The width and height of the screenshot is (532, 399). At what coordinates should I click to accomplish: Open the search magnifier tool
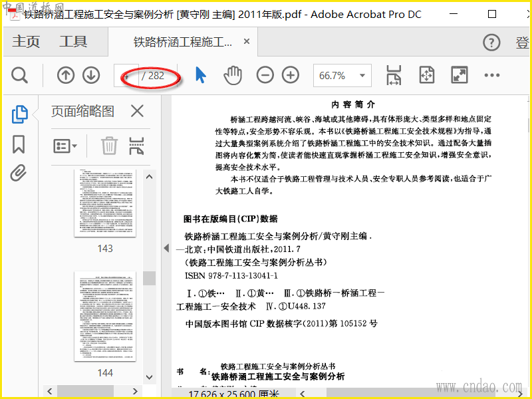[x=19, y=75]
